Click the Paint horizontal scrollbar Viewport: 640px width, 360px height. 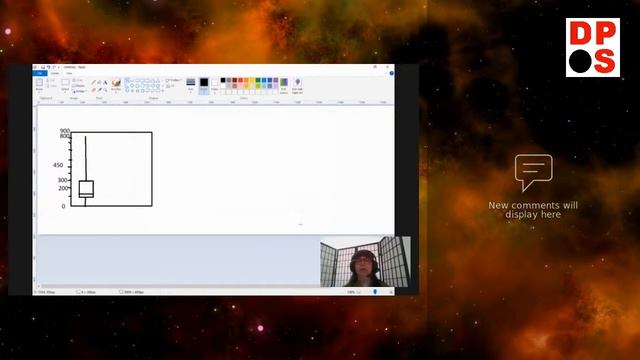pyautogui.click(x=180, y=286)
